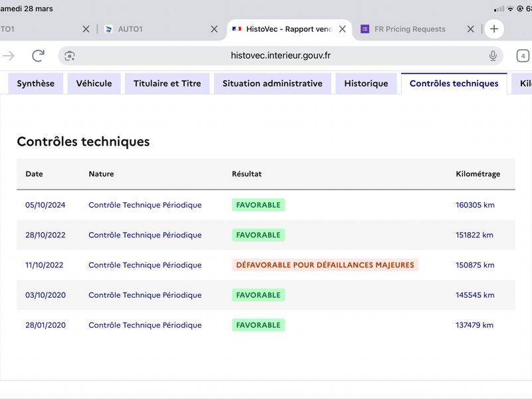Switch to the FR Pricing Requests tab

(410, 29)
